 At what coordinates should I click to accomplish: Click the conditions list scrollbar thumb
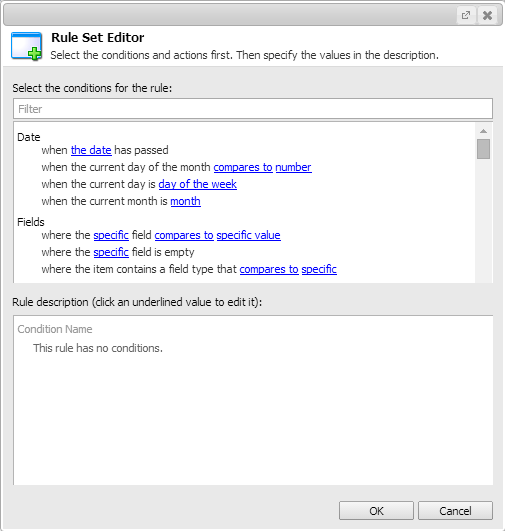click(483, 149)
